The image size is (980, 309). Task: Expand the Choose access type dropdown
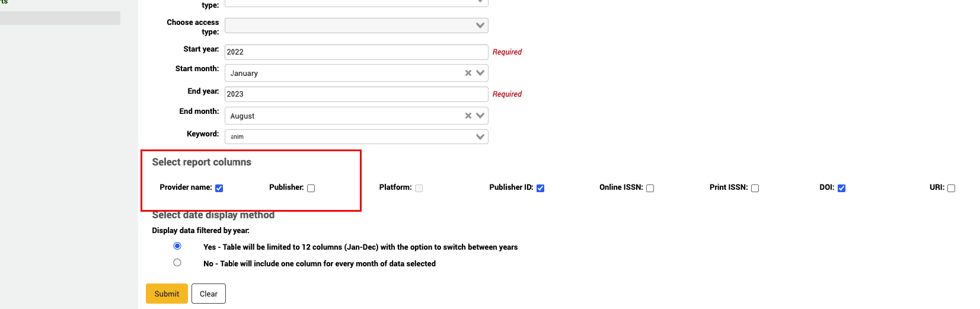tap(480, 26)
